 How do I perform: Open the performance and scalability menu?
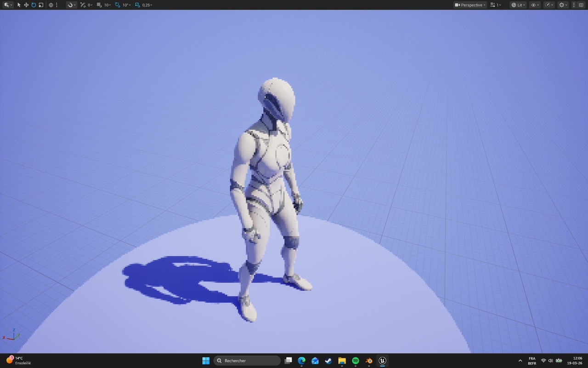(x=549, y=5)
